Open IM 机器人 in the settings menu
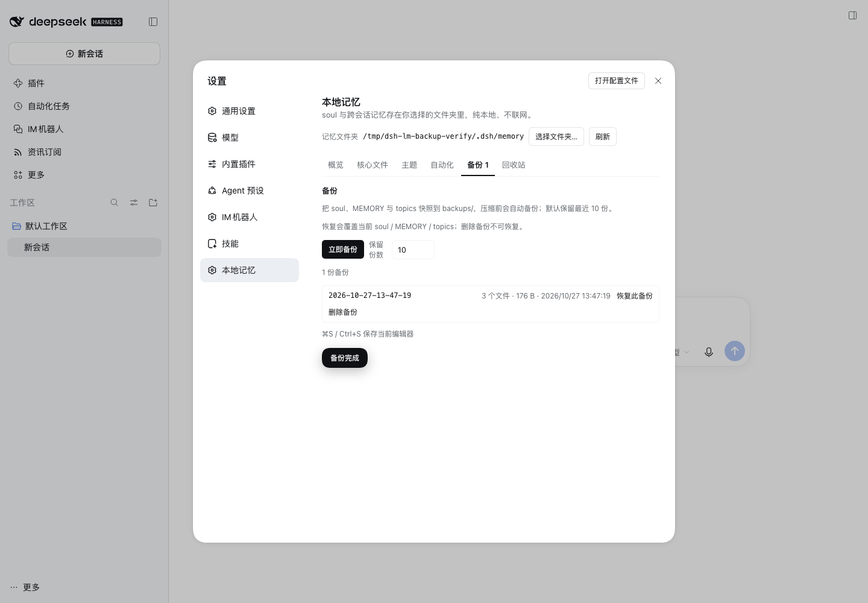The image size is (868, 603). pos(250,217)
